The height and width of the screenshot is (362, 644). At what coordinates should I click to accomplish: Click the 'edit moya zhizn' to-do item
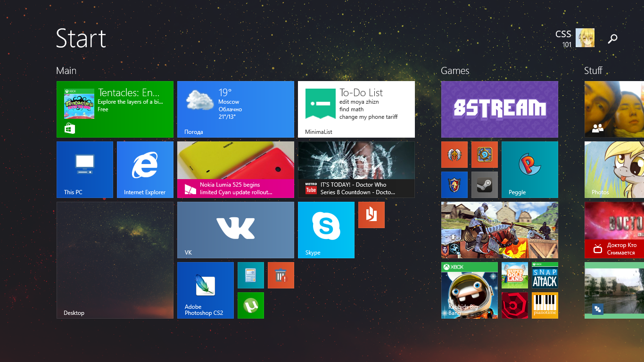(359, 102)
